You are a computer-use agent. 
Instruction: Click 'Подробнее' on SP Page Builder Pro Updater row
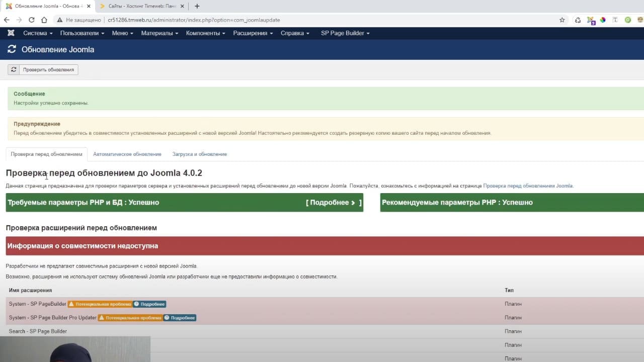pyautogui.click(x=180, y=318)
